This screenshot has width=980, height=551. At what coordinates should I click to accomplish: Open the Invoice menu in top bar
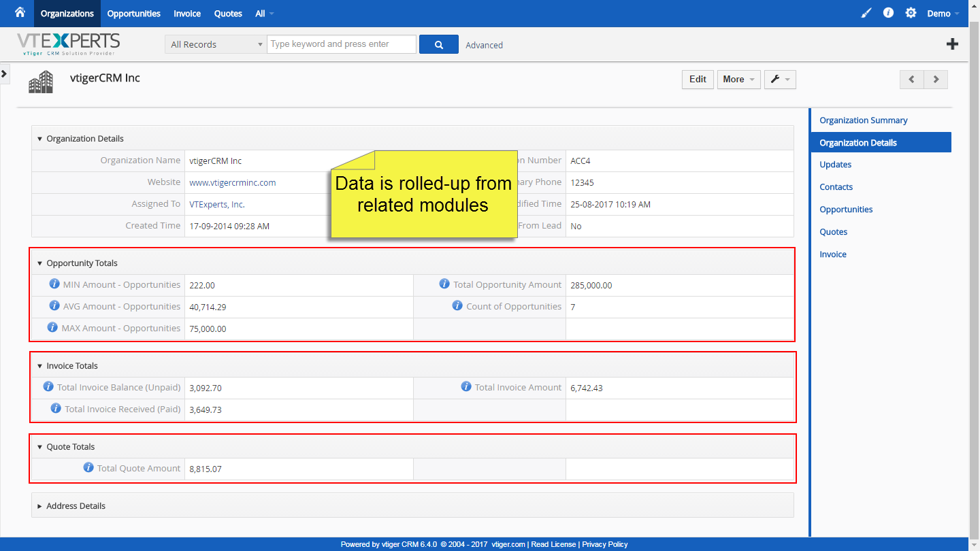tap(187, 14)
